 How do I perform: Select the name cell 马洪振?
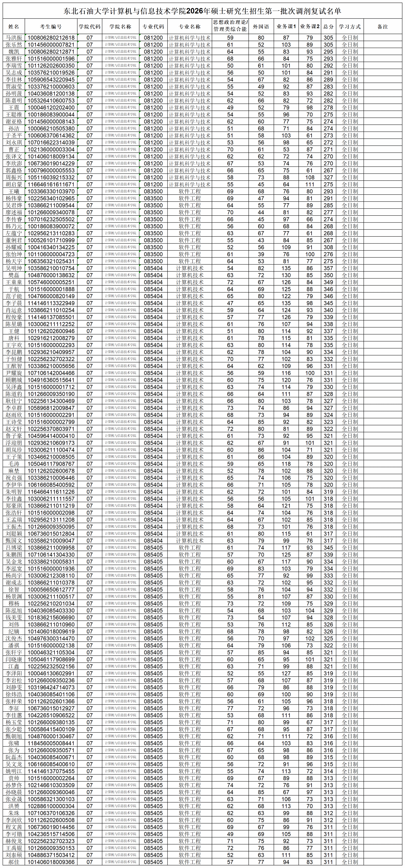tap(14, 38)
